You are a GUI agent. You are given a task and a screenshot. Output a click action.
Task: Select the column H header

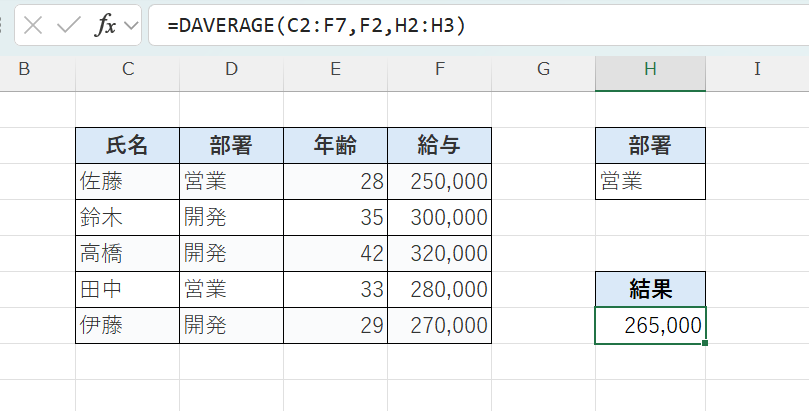(650, 69)
